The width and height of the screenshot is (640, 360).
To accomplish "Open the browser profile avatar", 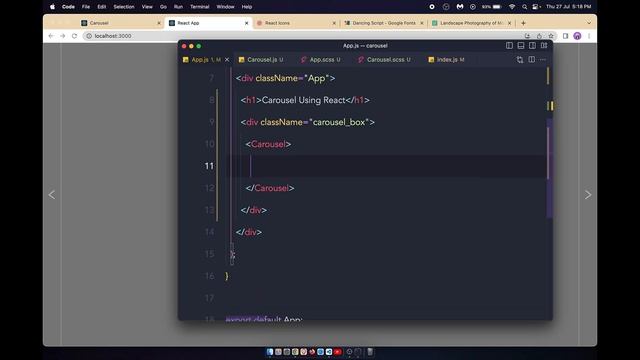I will 577,36.
